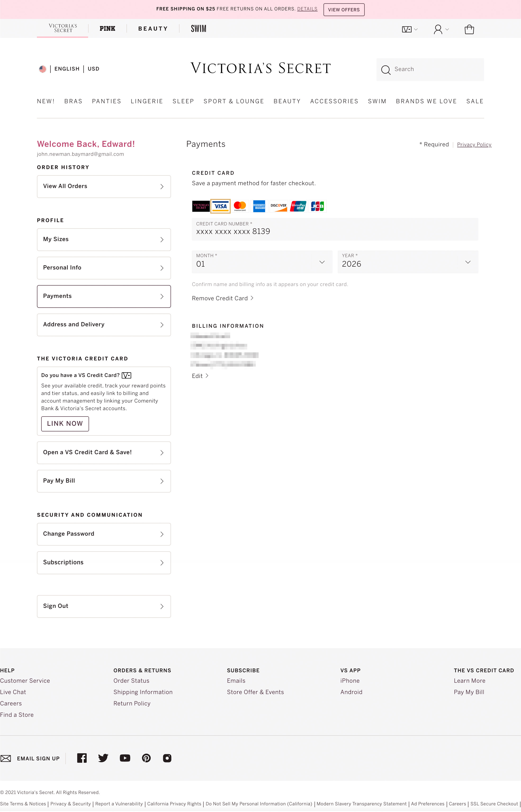Image resolution: width=521 pixels, height=812 pixels.
Task: Select the American Express card icon
Action: pos(259,206)
